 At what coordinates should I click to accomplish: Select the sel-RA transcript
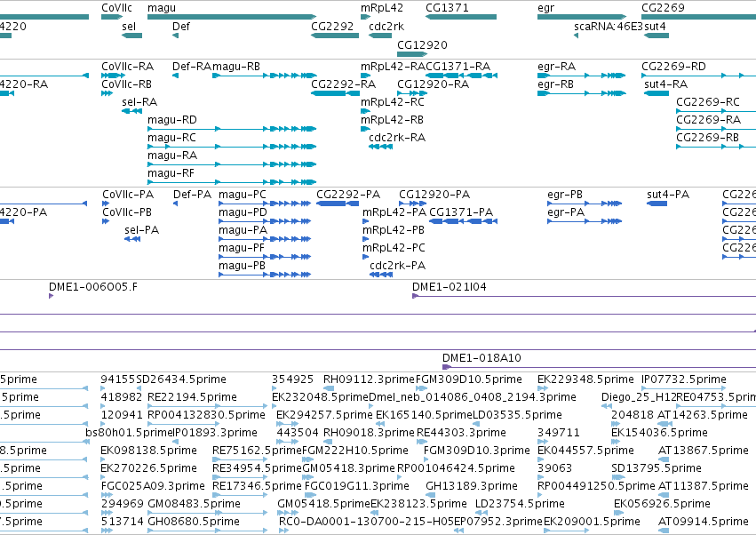[x=132, y=111]
